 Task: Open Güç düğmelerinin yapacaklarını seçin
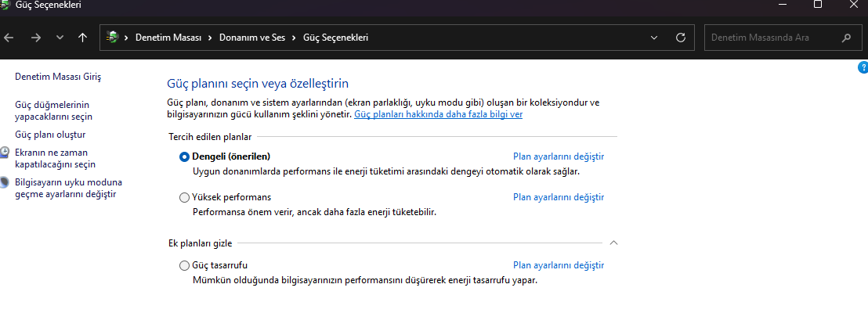point(54,110)
